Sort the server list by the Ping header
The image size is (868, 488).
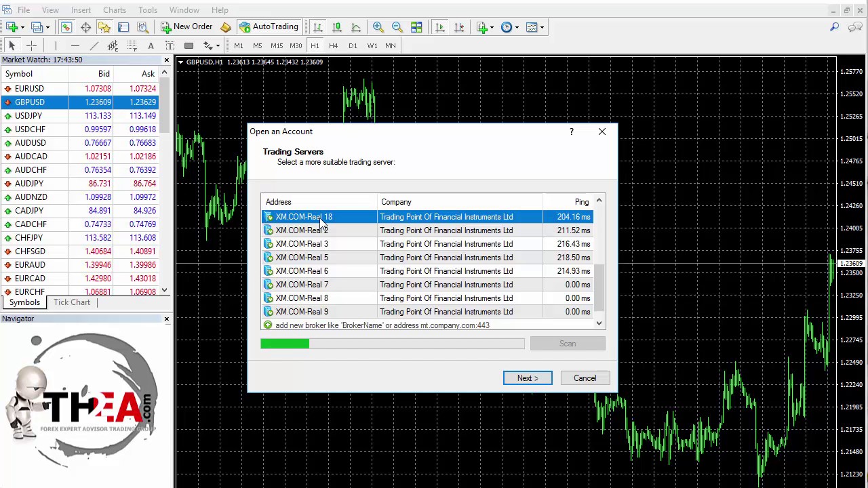(568, 202)
